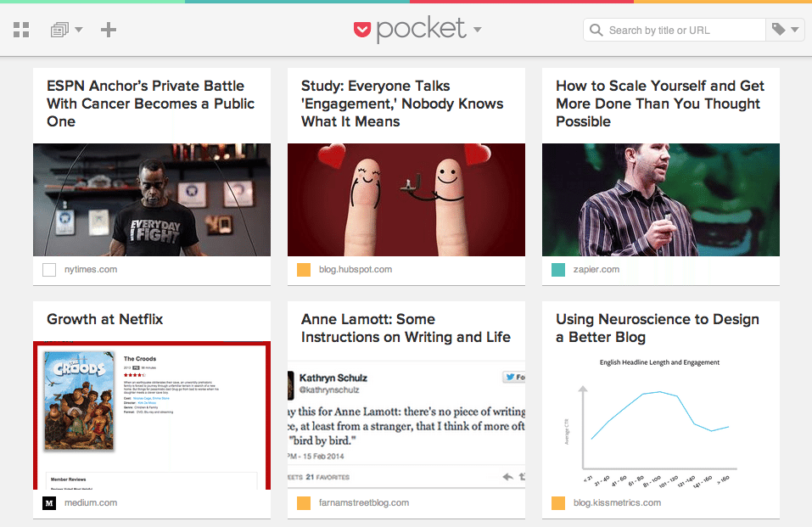Open bulk edit mode using the stacked-cards icon

click(x=59, y=29)
